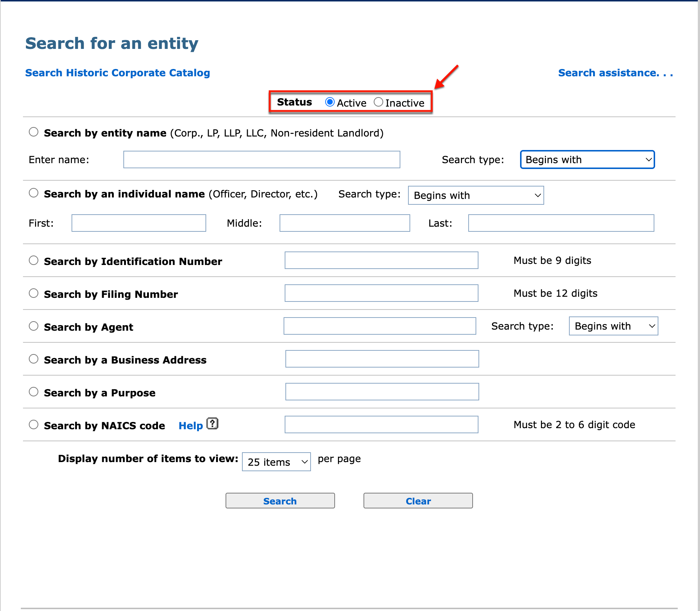This screenshot has height=611, width=700.
Task: Click the Business Address input field
Action: pyautogui.click(x=382, y=359)
